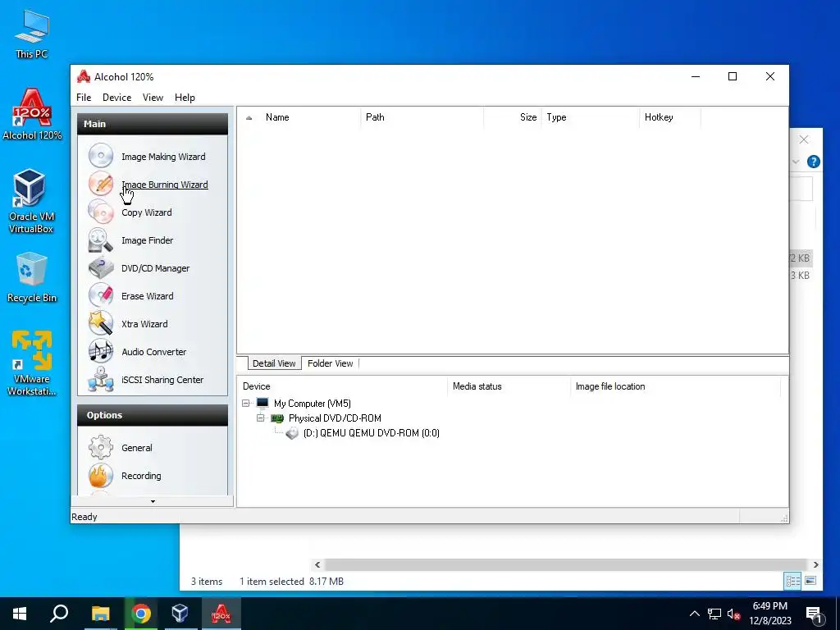
Task: Open General options gear icon
Action: tap(101, 447)
